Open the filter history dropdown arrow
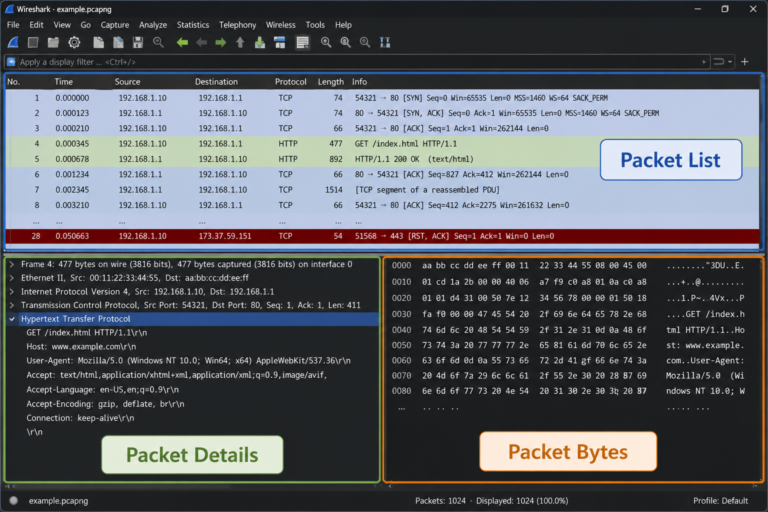The height and width of the screenshot is (512, 768). click(x=704, y=62)
